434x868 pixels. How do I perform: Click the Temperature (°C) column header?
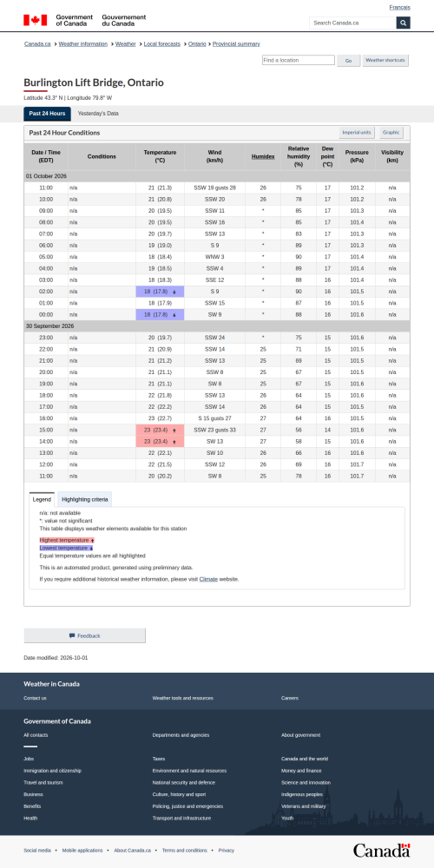pyautogui.click(x=160, y=156)
